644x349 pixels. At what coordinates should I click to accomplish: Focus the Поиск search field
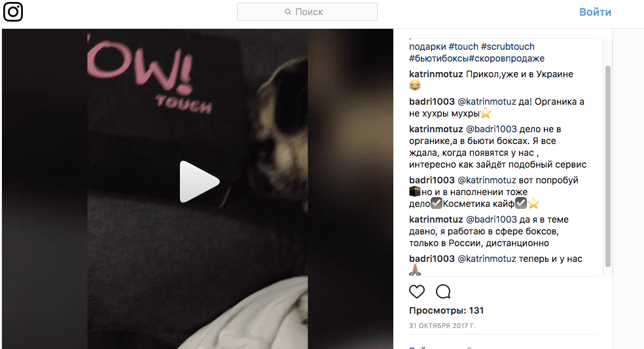307,12
